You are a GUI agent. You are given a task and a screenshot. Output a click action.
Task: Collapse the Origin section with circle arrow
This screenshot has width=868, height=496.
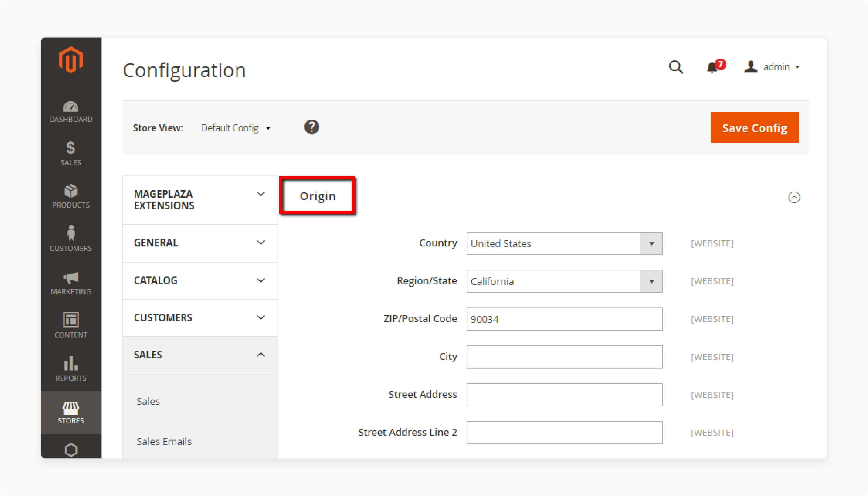(794, 197)
